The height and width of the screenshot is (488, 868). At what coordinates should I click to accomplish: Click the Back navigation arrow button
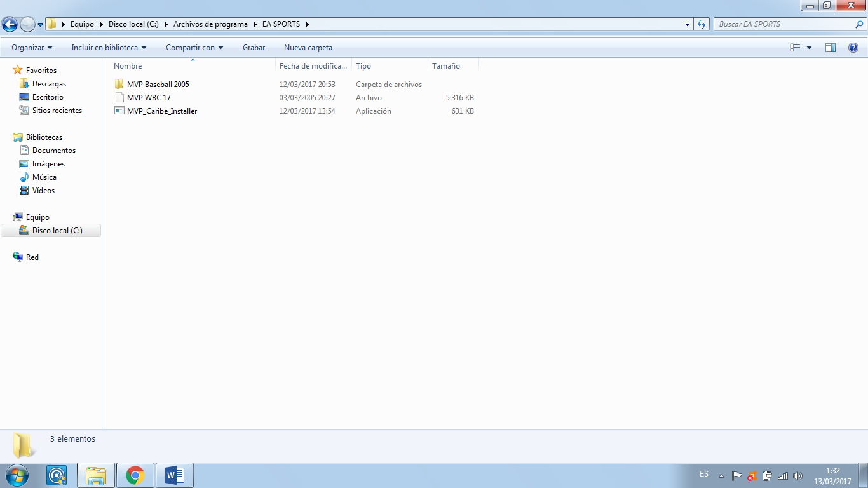pyautogui.click(x=10, y=24)
